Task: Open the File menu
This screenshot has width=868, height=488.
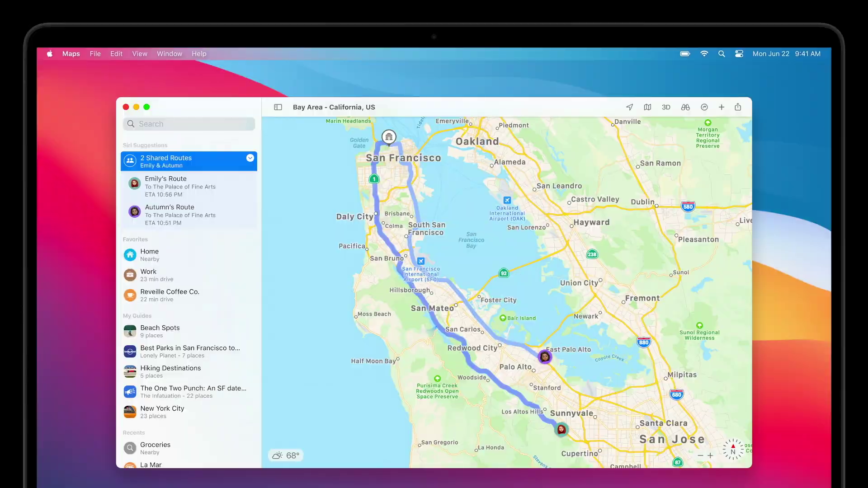Action: coord(95,54)
